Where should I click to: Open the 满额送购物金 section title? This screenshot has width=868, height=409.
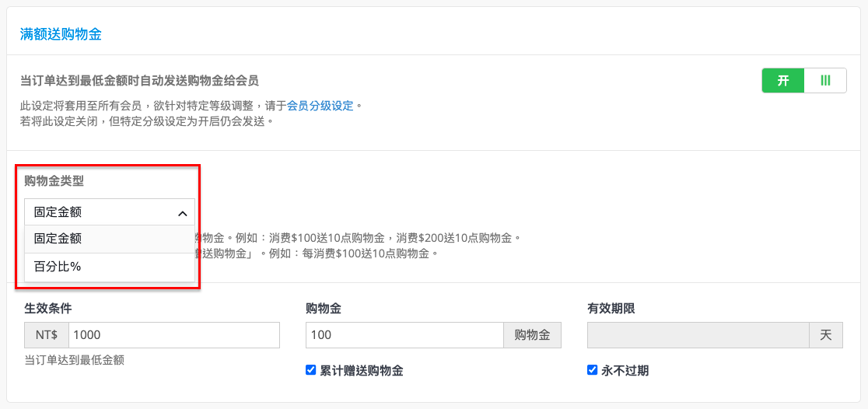pyautogui.click(x=61, y=34)
